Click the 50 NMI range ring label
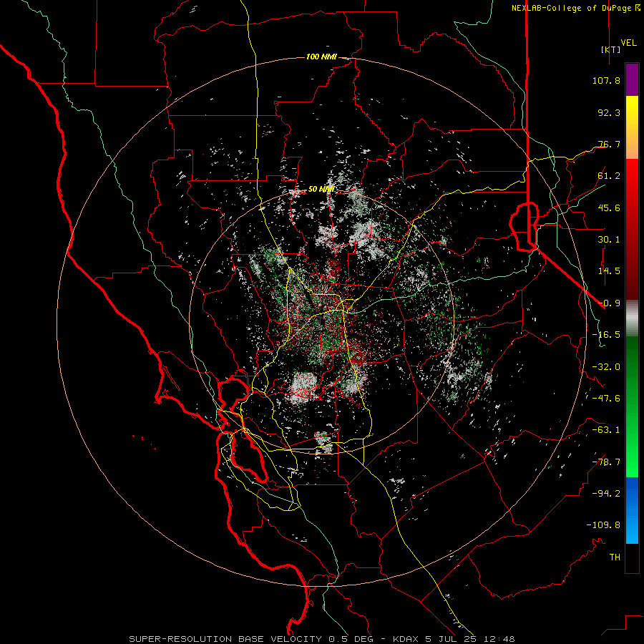The width and height of the screenshot is (644, 644). pos(321,190)
